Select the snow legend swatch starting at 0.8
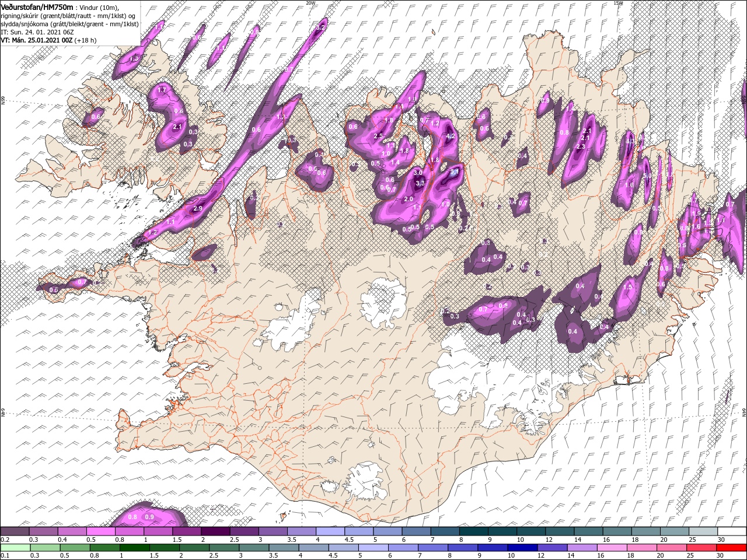Viewport: 747px width, 560px height. point(129,531)
